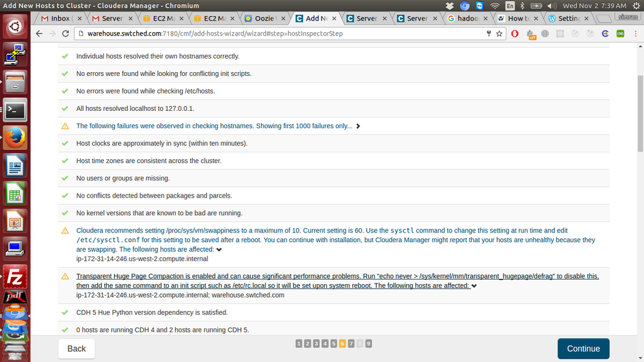Select text 'CDH 5 Hue Python version dependency'
Viewport: 644px width, 362px height.
tap(134, 312)
